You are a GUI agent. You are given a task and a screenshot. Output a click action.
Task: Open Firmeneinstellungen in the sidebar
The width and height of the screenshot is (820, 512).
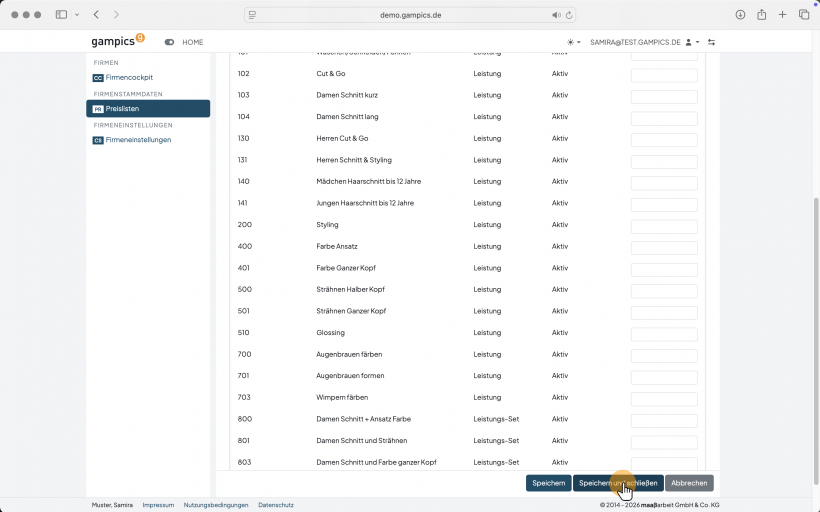point(132,140)
